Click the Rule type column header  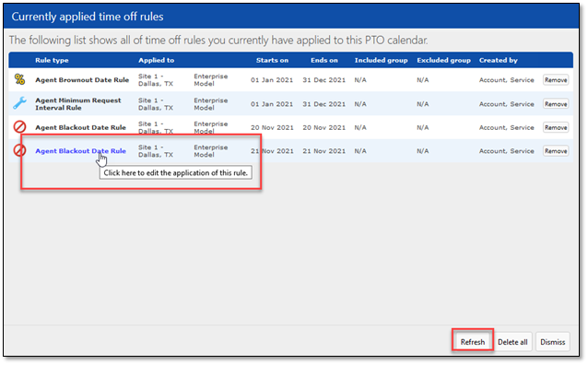[x=52, y=60]
